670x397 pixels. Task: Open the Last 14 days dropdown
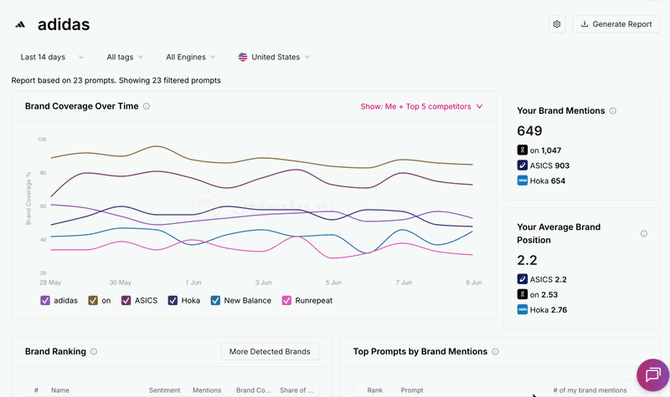[x=52, y=57]
